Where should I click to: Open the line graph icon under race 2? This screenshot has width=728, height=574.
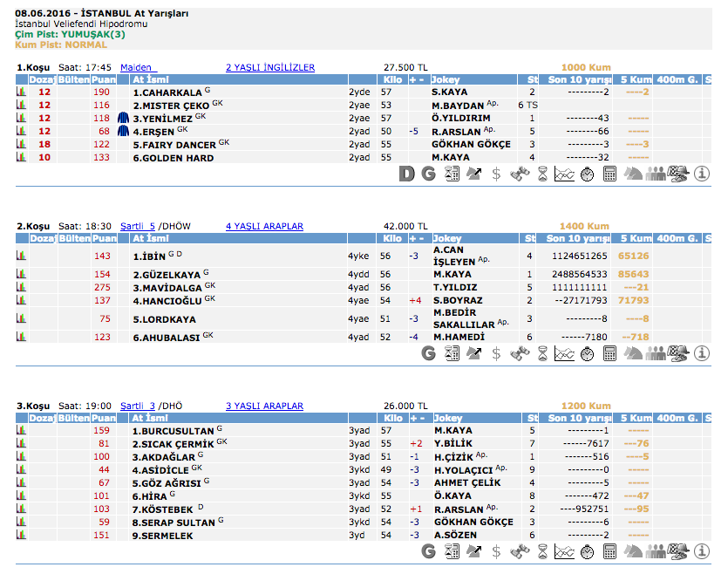pyautogui.click(x=564, y=353)
